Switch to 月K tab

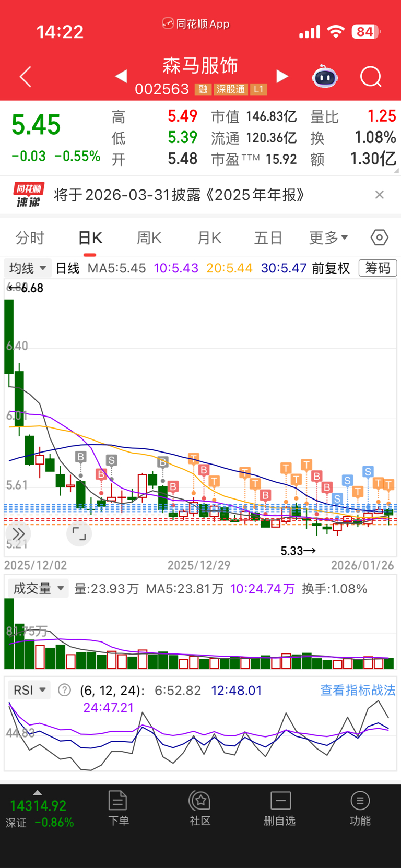pyautogui.click(x=209, y=238)
